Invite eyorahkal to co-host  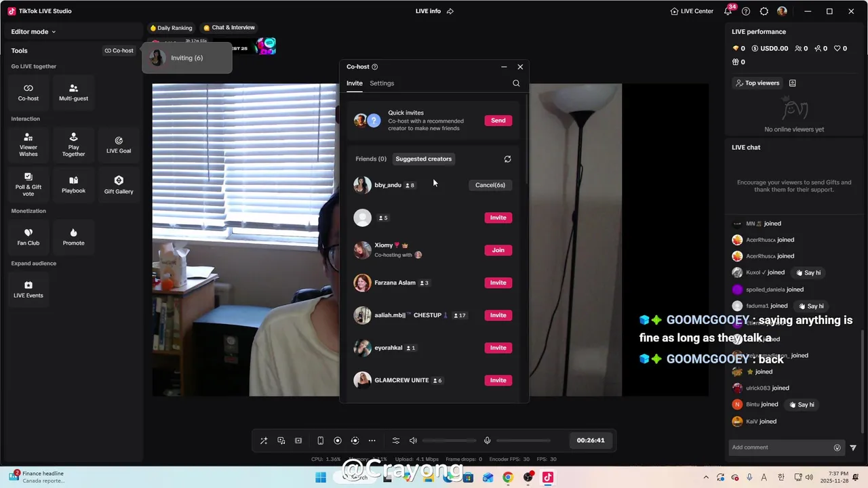[498, 348]
